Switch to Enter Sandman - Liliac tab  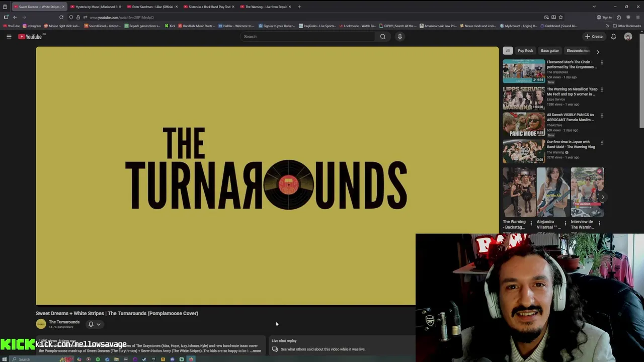(152, 7)
